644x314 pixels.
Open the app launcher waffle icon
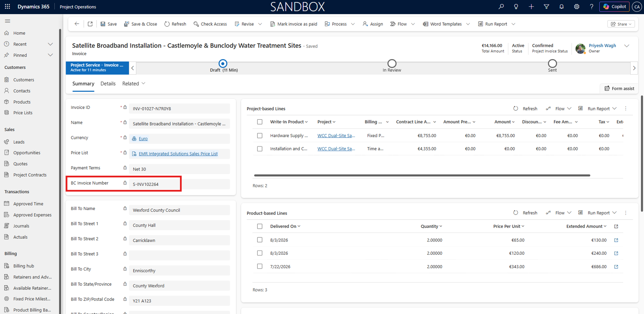click(7, 6)
